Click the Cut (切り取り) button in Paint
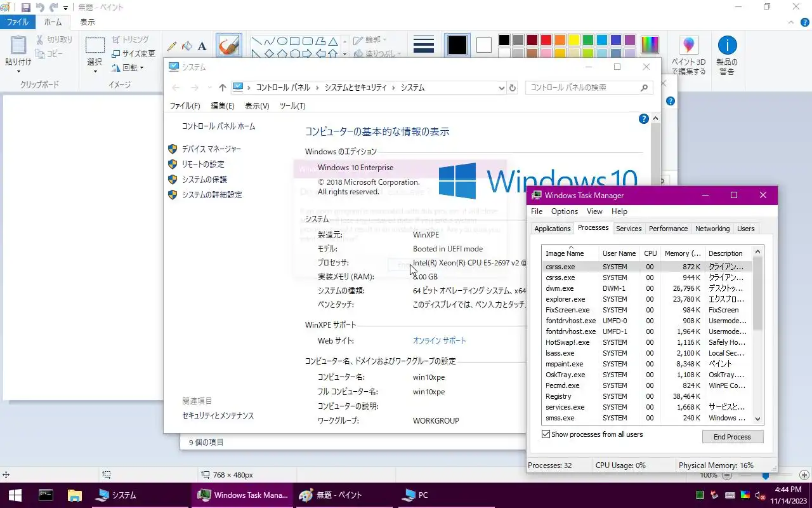The image size is (812, 508). click(x=55, y=39)
